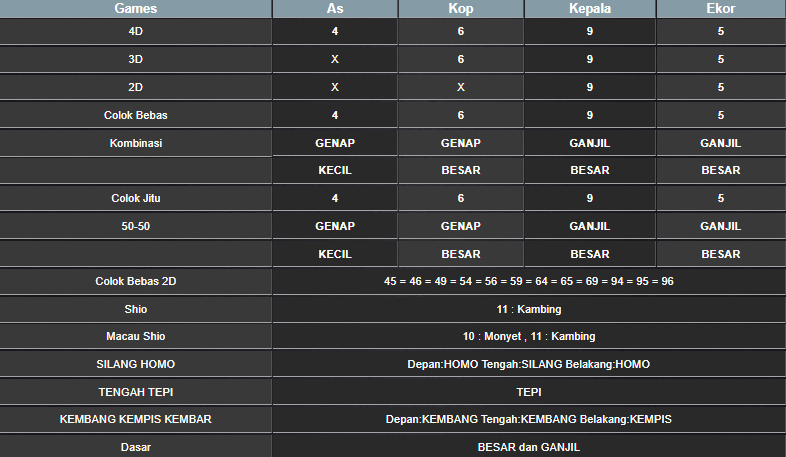
Task: Click the Ekor value 5 in Colok Jitu row
Action: 721,198
